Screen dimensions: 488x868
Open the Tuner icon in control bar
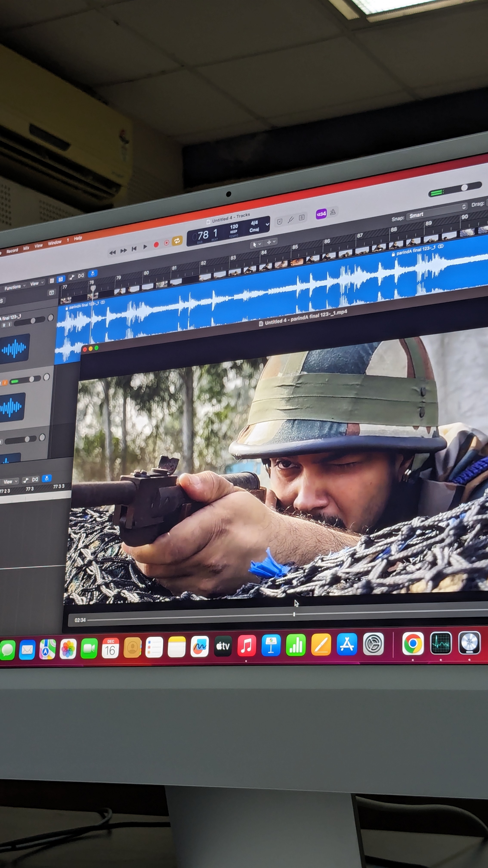pos(291,220)
